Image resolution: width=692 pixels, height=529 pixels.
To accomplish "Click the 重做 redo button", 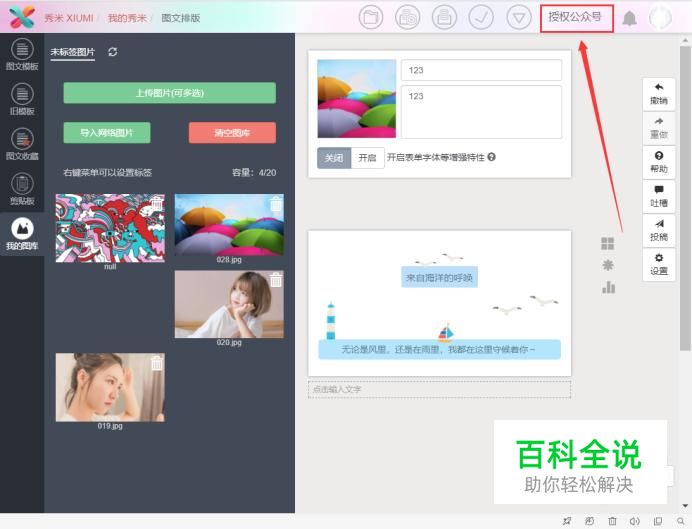I will (x=658, y=128).
